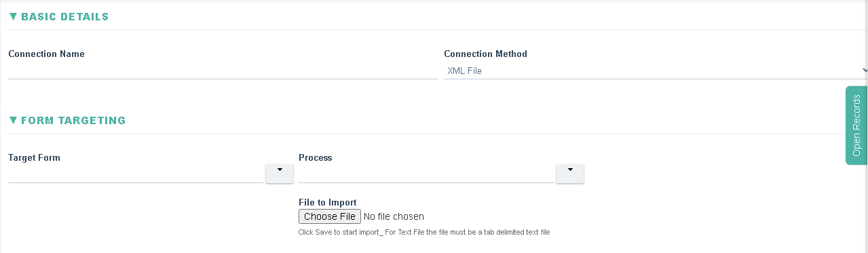
Task: Open the Connection Method XML File dropdown
Action: coord(656,71)
